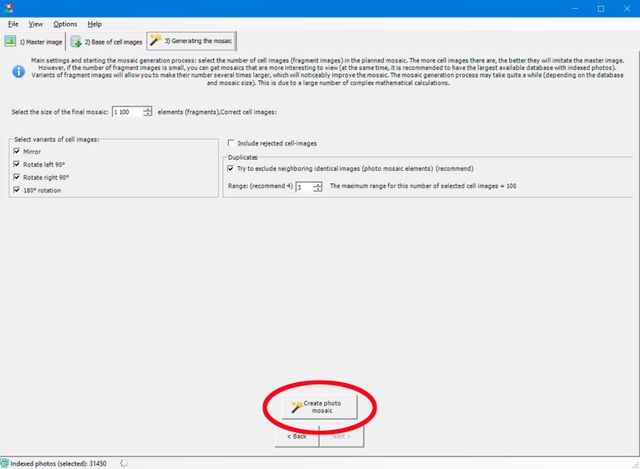This screenshot has height=469, width=640.
Task: Decrease the duplicates Range spinner value
Action: tap(320, 190)
